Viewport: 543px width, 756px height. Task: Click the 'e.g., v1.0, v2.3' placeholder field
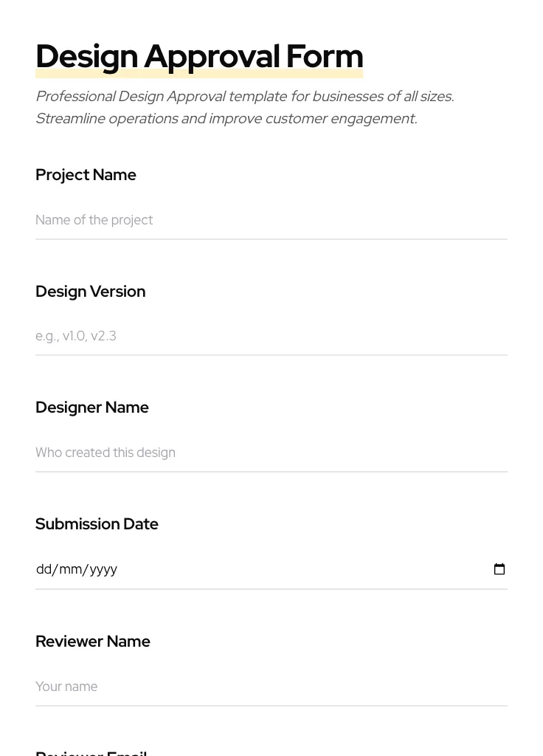coord(76,336)
